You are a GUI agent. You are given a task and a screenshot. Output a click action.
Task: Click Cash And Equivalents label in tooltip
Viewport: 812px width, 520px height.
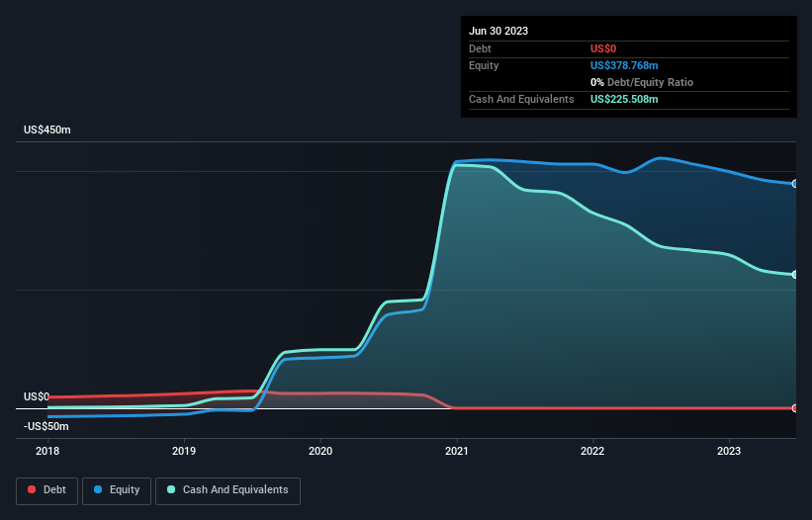click(521, 99)
